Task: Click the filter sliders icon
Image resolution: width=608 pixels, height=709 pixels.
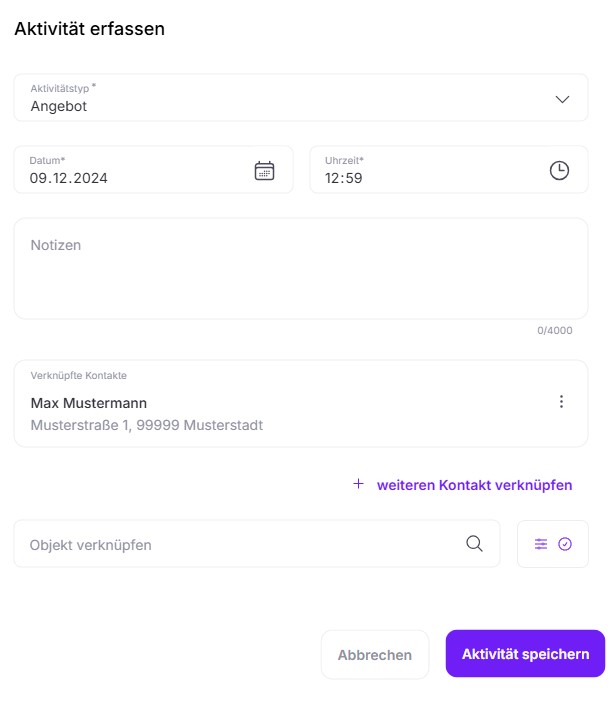Action: [x=541, y=544]
